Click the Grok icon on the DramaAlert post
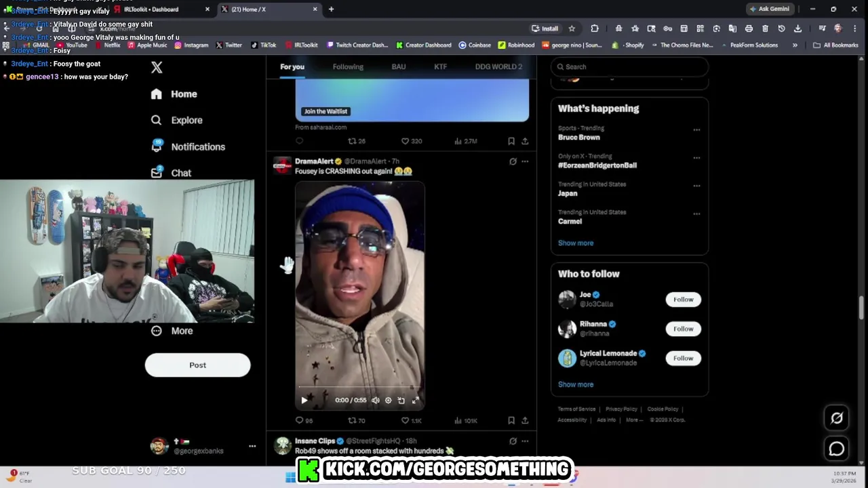The image size is (868, 488). 513,161
